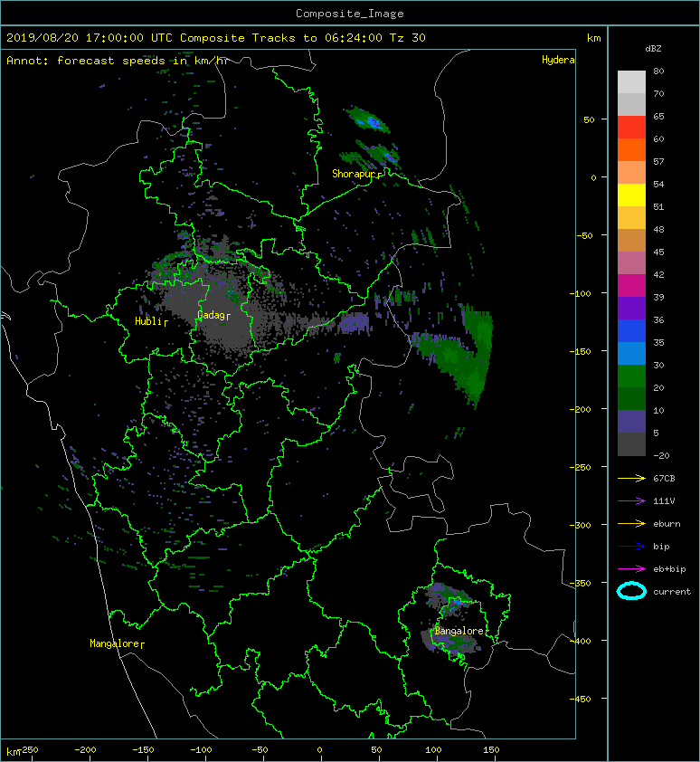
Task: Pick the violet purple dBZ swatch
Action: point(631,308)
